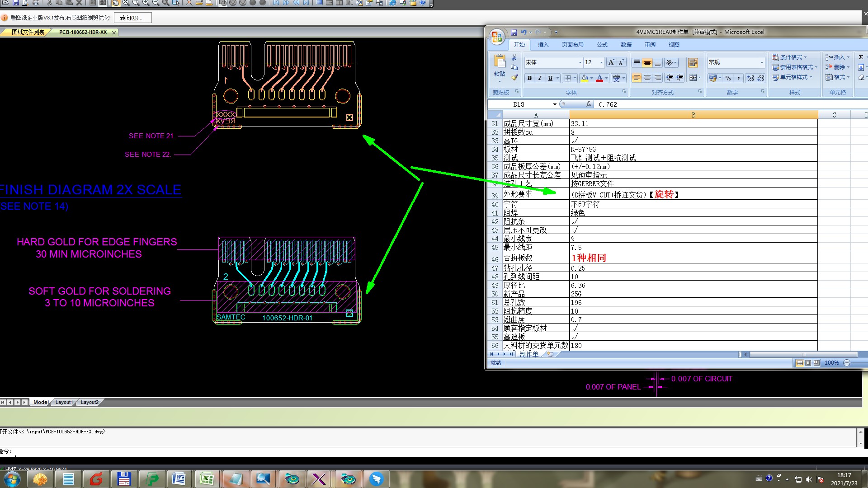Screen dimensions: 868x488
Task: Click the Format Painter brush icon
Action: point(514,78)
